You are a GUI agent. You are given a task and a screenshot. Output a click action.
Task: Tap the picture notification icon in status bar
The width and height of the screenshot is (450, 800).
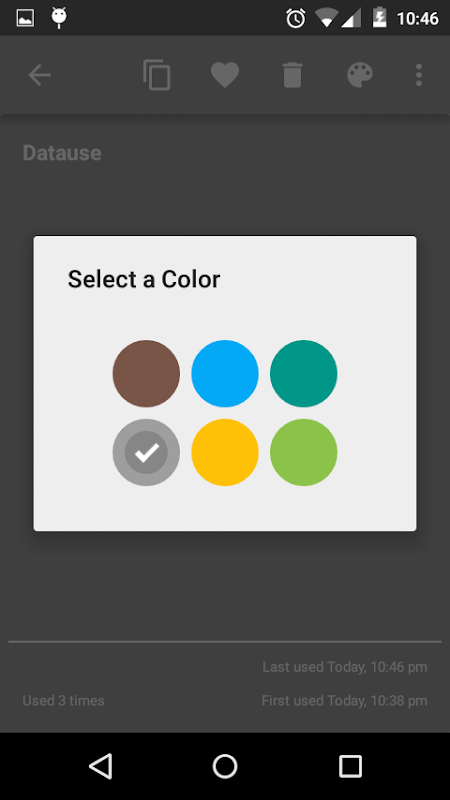point(26,18)
